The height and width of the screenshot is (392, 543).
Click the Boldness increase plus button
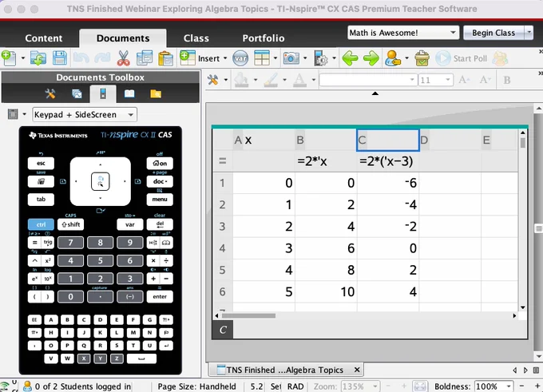[537, 386]
